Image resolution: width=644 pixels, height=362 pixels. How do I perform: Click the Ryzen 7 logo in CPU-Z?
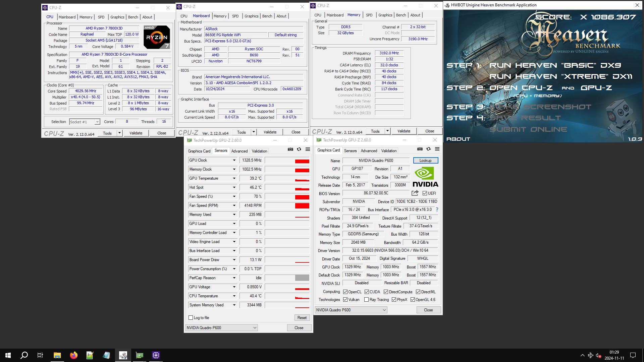[x=157, y=37]
